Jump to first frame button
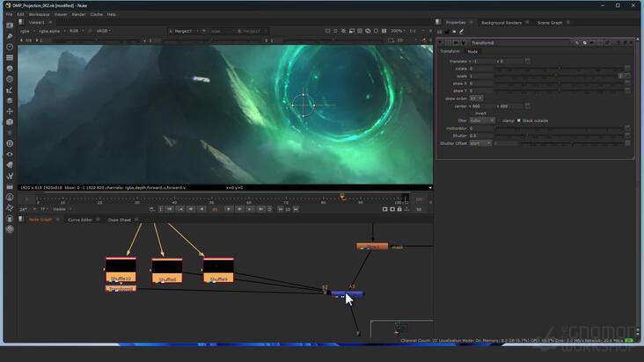This screenshot has width=644, height=362. [x=169, y=209]
